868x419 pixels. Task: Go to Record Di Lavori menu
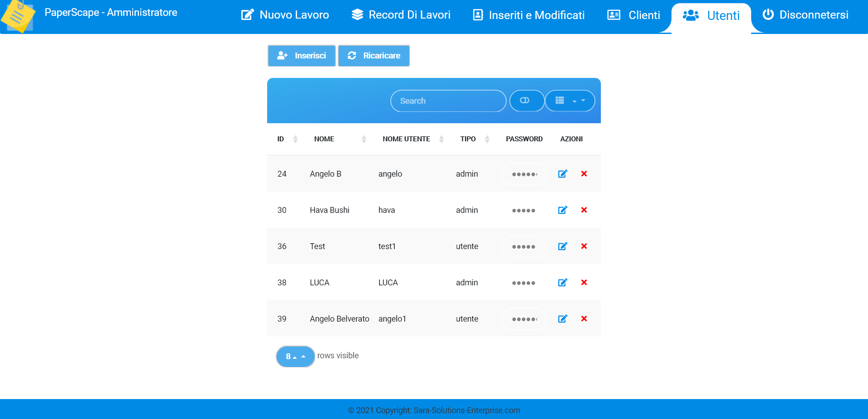click(401, 15)
